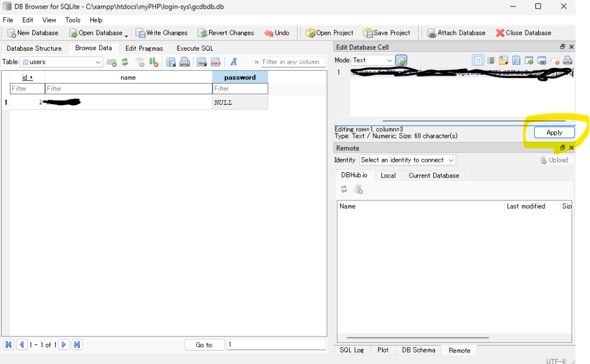Print the cell contents in Edit Cell
This screenshot has height=364, width=590.
point(568,60)
